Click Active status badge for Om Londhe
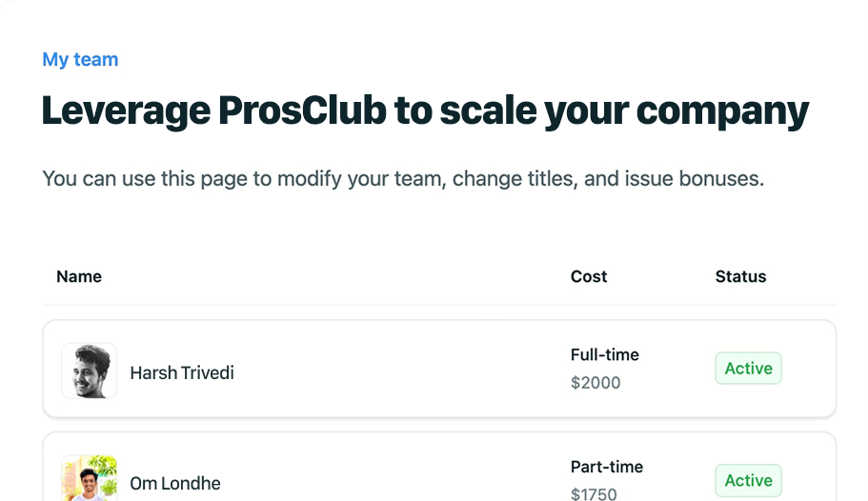868x501 pixels. click(x=748, y=480)
